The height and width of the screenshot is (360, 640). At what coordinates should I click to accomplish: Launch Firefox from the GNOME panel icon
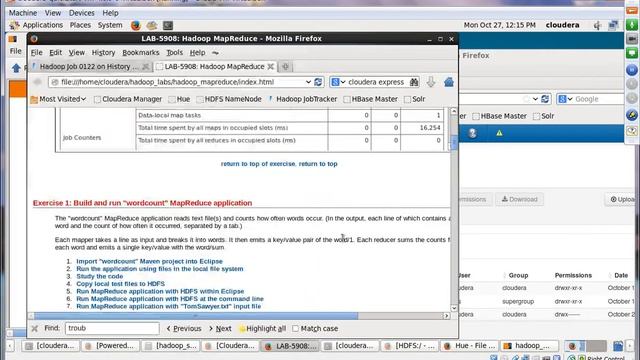(x=136, y=25)
